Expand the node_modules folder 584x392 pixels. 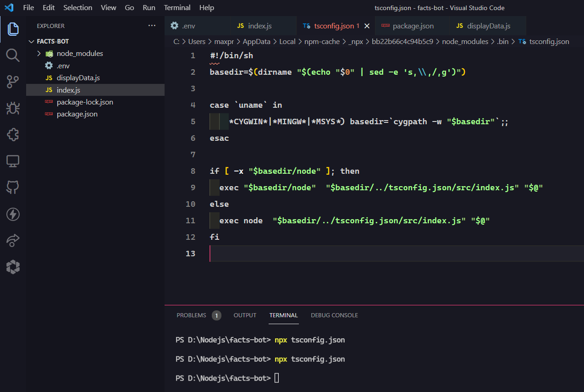pos(39,53)
